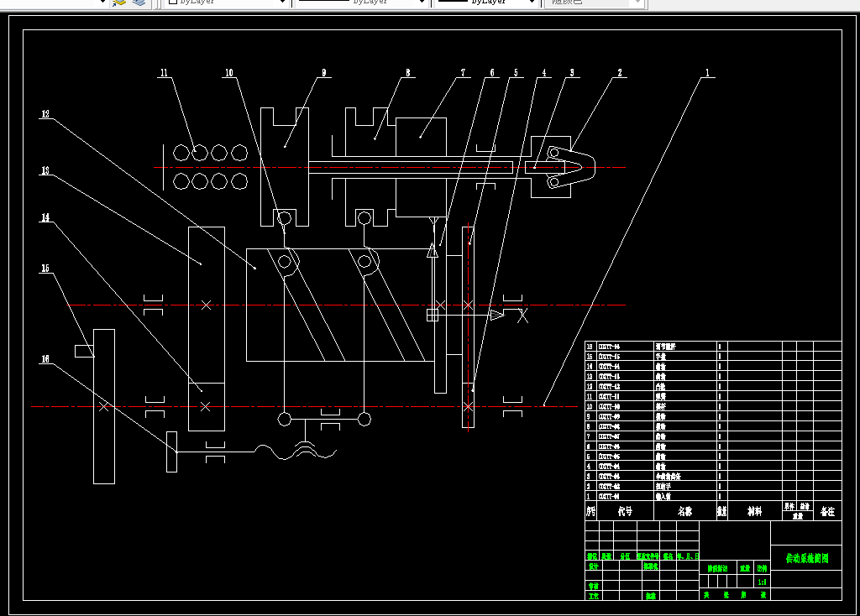Click the 1:1 scale cell in title block
Viewport: 860px width, 616px height.
pos(762,582)
